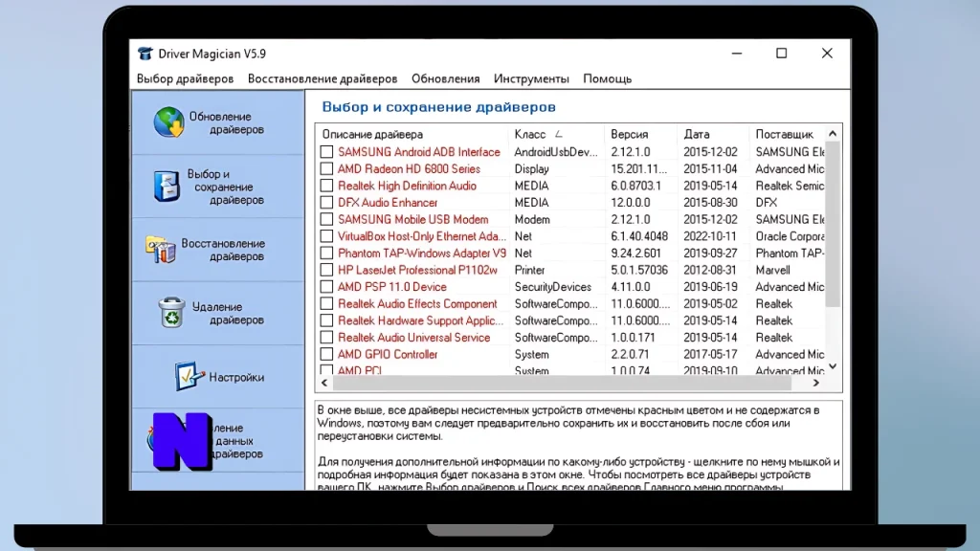Click the Выбор и сохранение драйверов heading

(x=438, y=107)
